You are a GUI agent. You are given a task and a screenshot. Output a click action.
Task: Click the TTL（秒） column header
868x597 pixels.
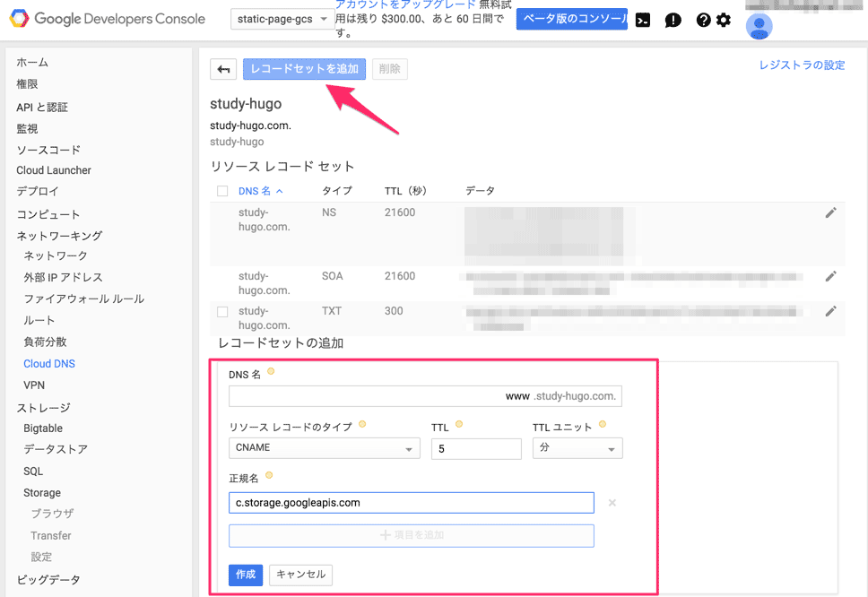406,191
